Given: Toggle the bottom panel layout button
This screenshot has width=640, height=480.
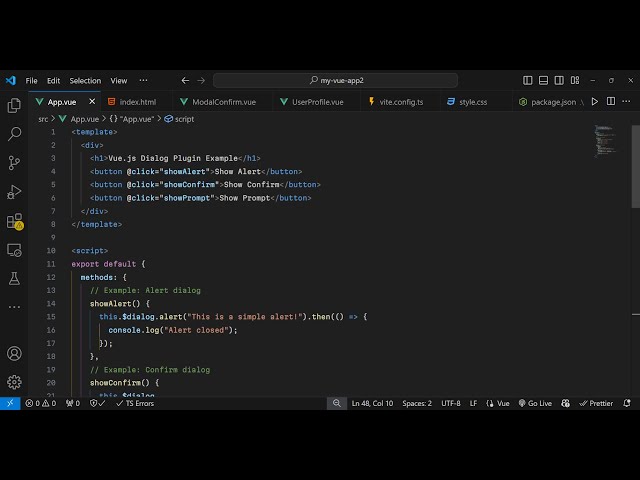Looking at the screenshot, I should click(544, 80).
